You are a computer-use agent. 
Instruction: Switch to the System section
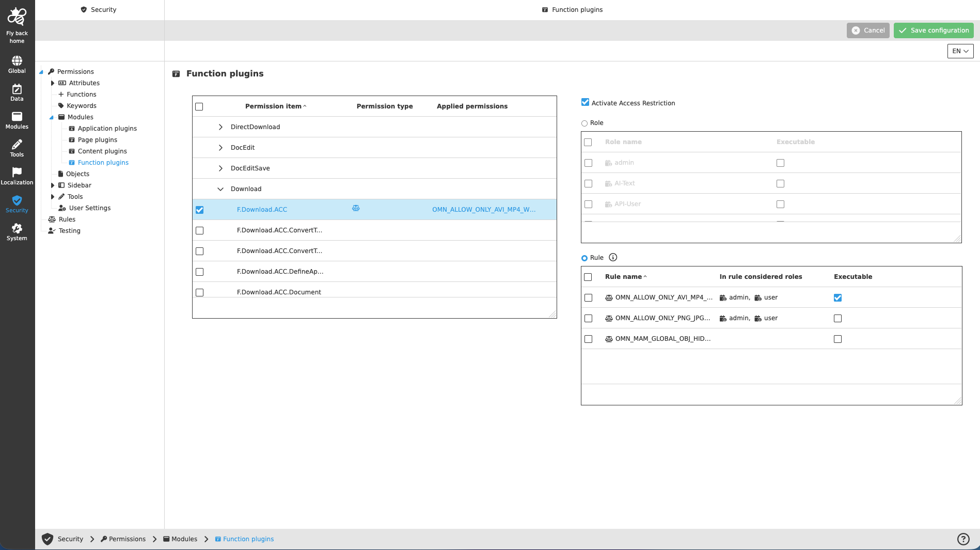pyautogui.click(x=17, y=231)
